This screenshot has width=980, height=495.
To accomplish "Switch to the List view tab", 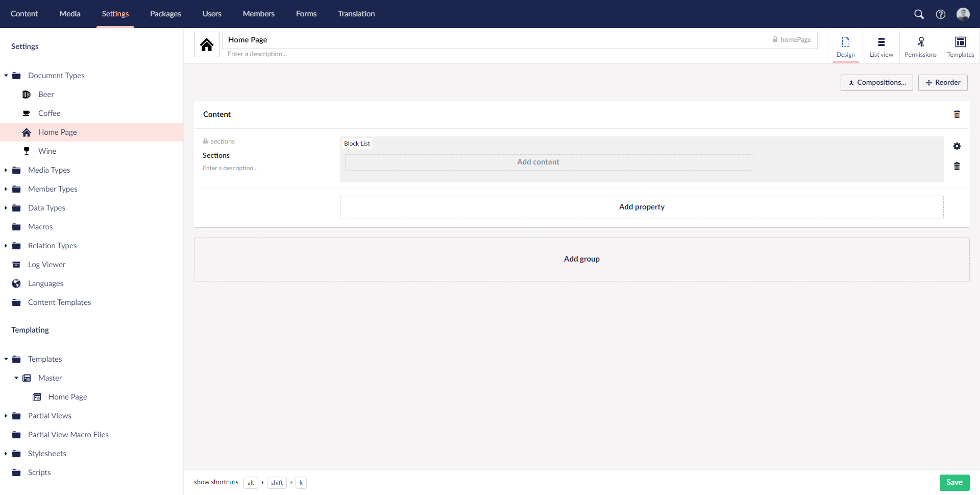I will coord(881,46).
